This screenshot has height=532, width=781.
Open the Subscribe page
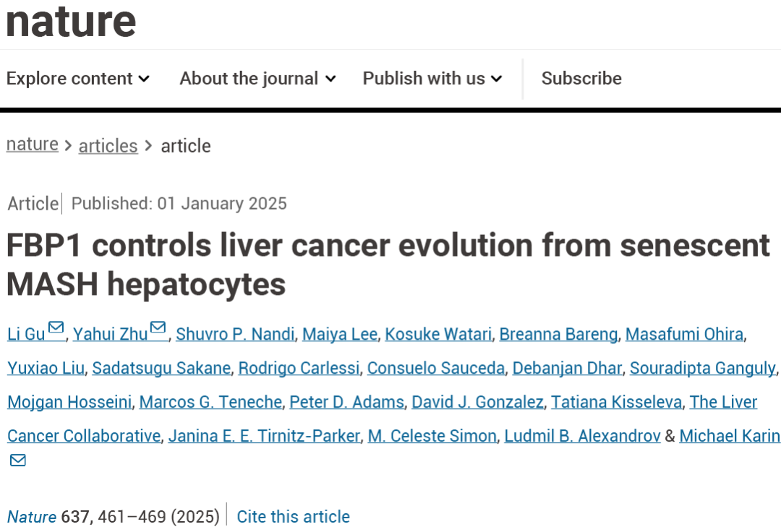581,79
